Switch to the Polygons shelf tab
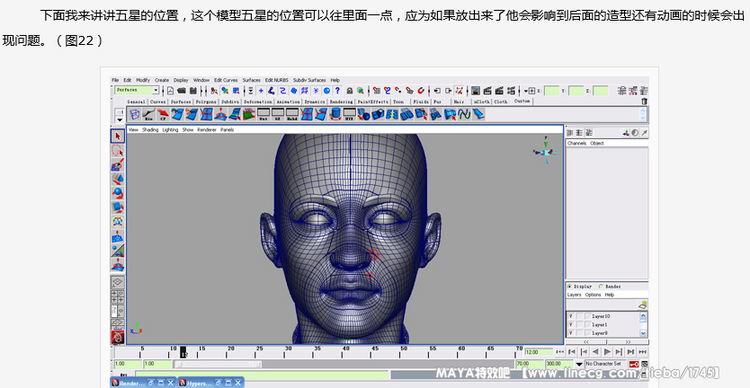Image resolution: width=750 pixels, height=388 pixels. pyautogui.click(x=206, y=102)
